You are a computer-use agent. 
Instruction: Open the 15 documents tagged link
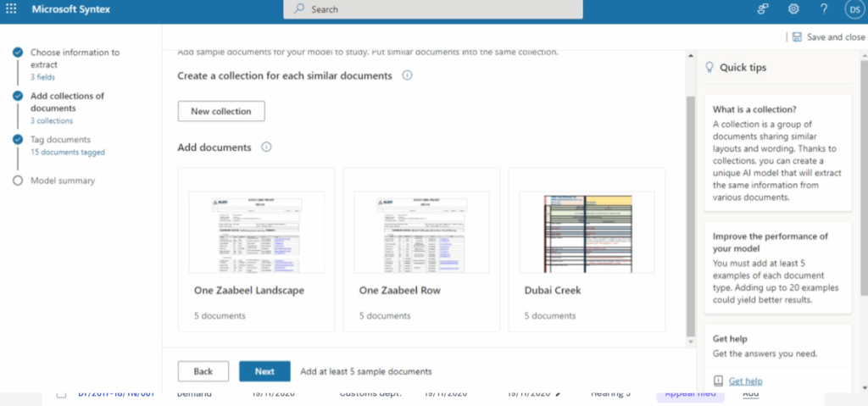click(68, 152)
